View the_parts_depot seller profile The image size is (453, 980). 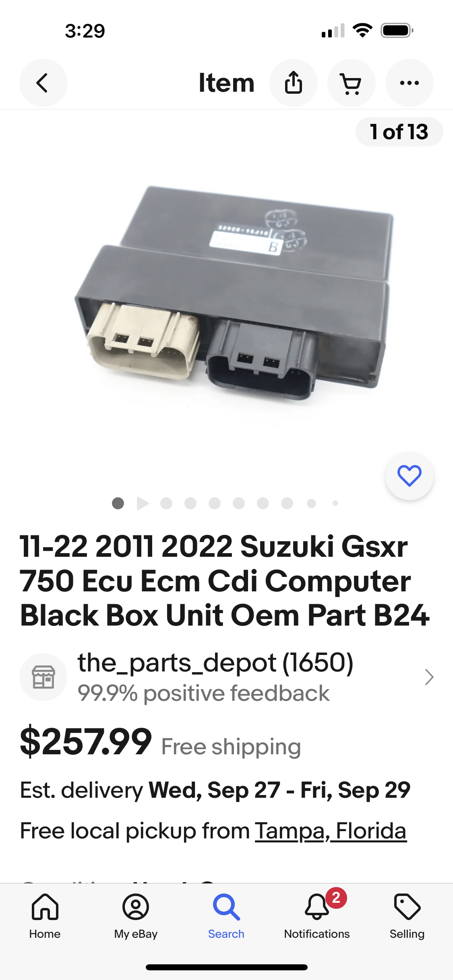(215, 663)
